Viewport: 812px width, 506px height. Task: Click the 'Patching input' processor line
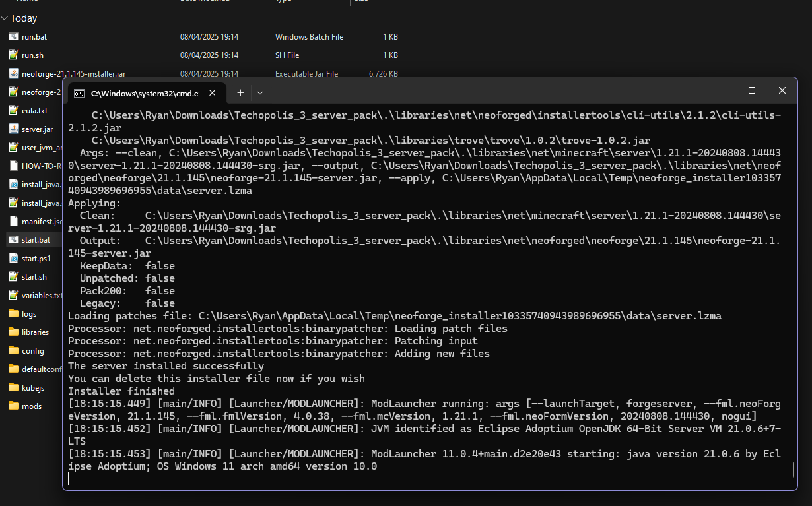click(273, 341)
